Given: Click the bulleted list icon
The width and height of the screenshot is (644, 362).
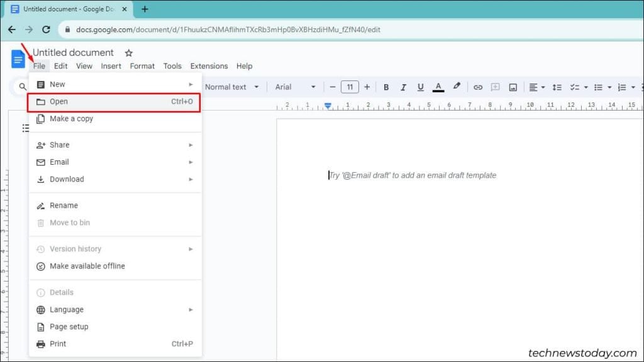Looking at the screenshot, I should 599,87.
